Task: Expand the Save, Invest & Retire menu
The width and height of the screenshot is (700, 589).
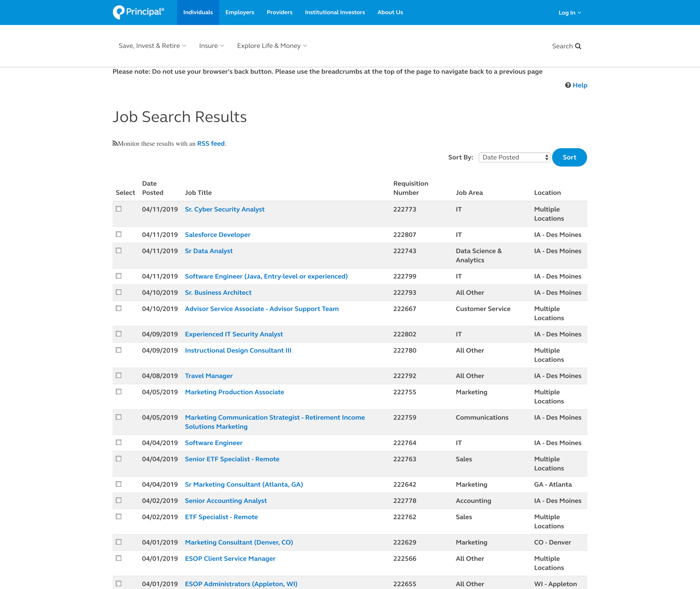Action: (x=152, y=46)
